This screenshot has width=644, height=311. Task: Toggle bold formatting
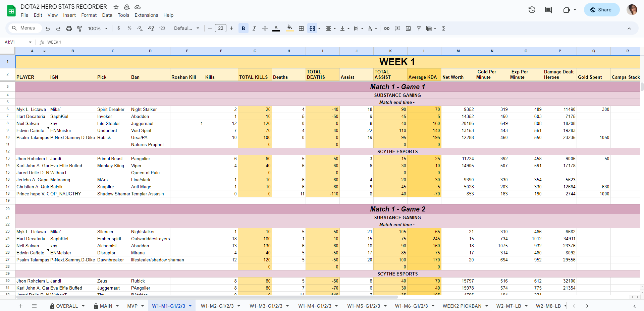(x=244, y=28)
